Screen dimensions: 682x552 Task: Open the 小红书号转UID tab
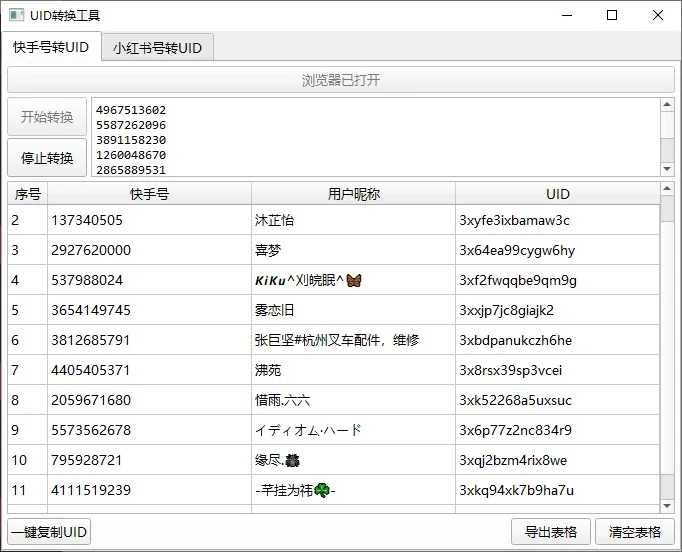pos(157,47)
